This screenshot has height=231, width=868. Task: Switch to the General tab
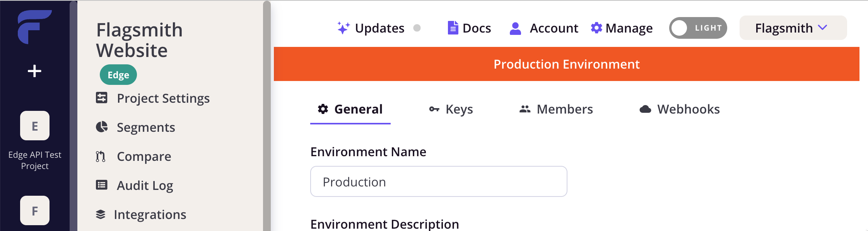click(x=350, y=109)
